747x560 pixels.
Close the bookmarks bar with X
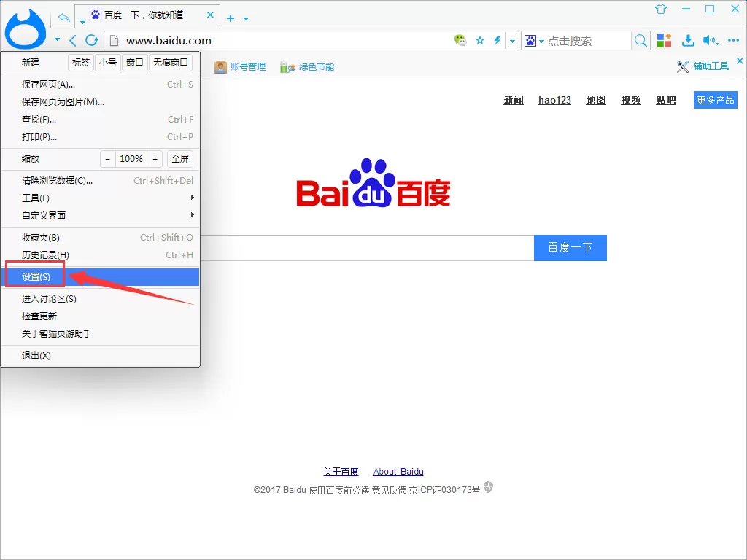(740, 61)
